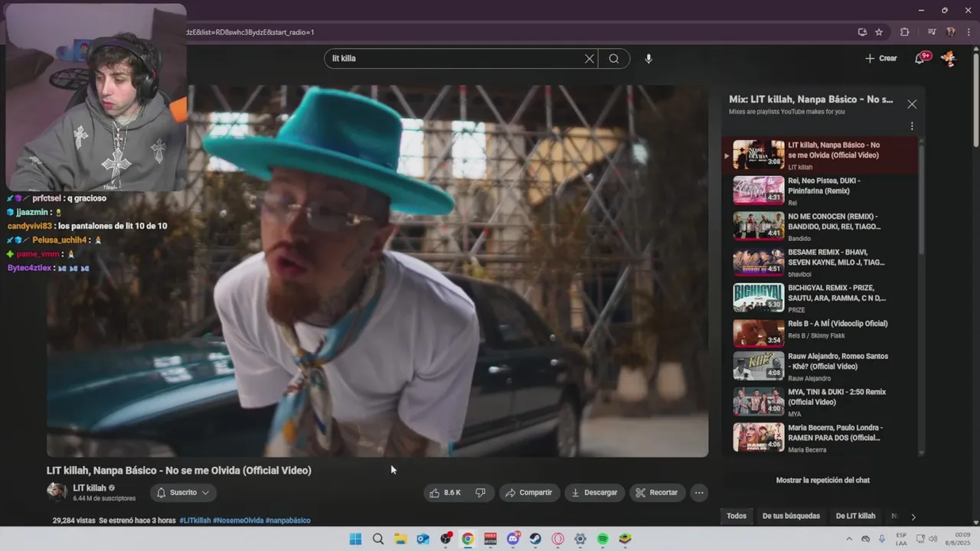Image resolution: width=980 pixels, height=551 pixels.
Task: Open more actions ellipsis below the video
Action: (699, 493)
